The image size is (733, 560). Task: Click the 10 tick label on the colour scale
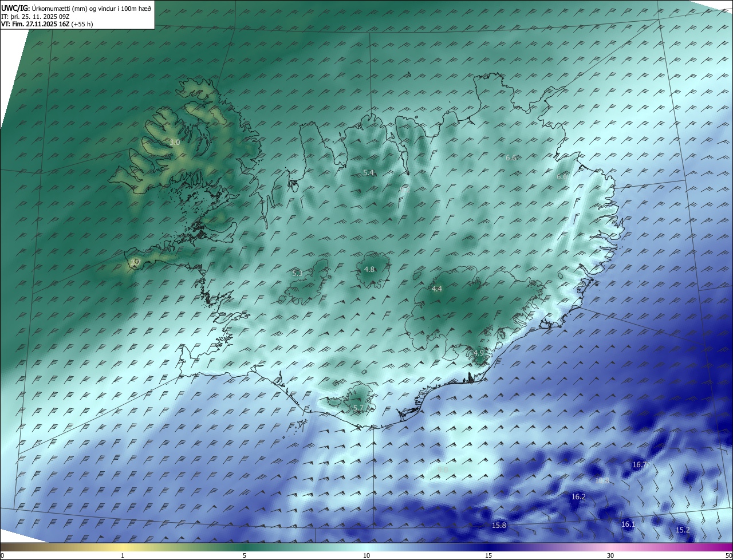pos(366,555)
